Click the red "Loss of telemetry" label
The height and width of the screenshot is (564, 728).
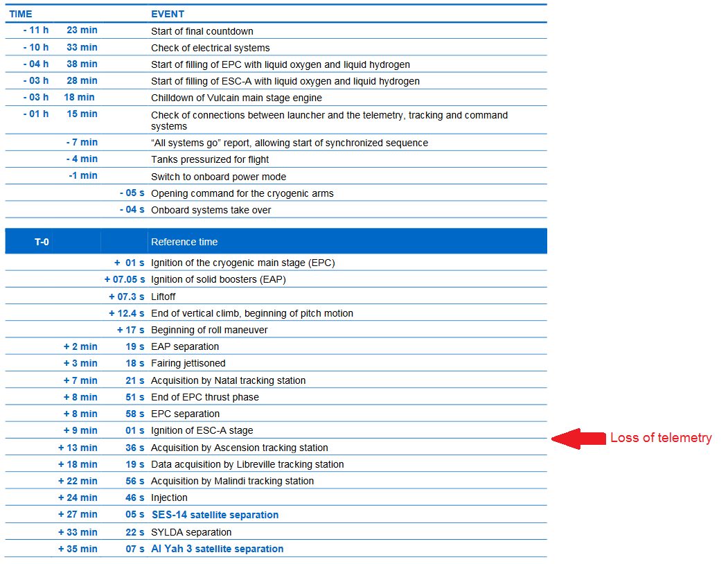coord(660,438)
